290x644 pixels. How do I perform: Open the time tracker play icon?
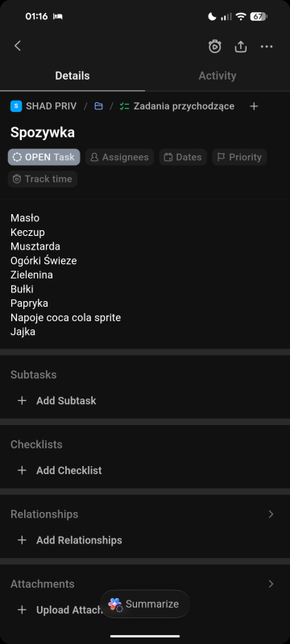[x=214, y=47]
